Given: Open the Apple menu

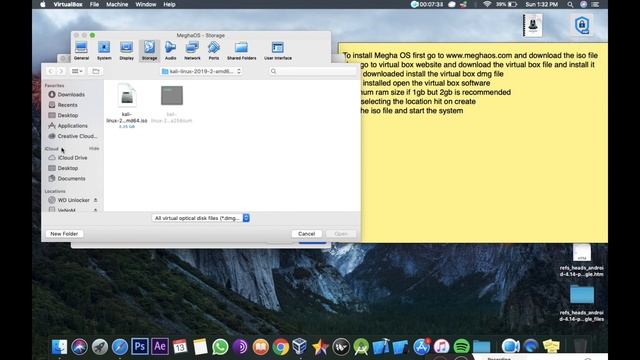Looking at the screenshot, I should (43, 4).
